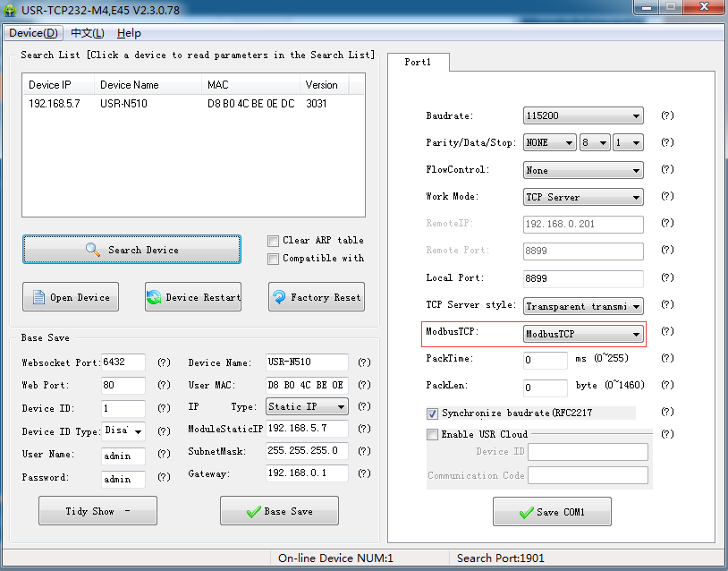
Task: Open the Device(D) menu
Action: point(33,33)
